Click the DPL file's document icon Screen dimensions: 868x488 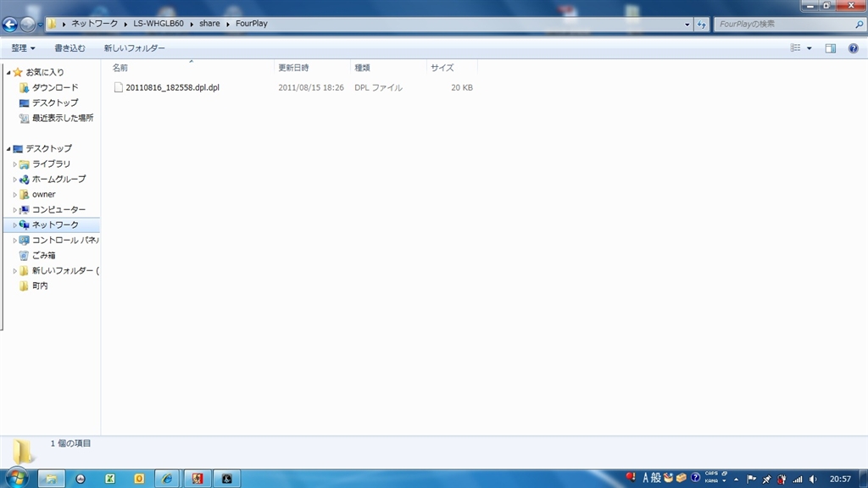[x=118, y=87]
